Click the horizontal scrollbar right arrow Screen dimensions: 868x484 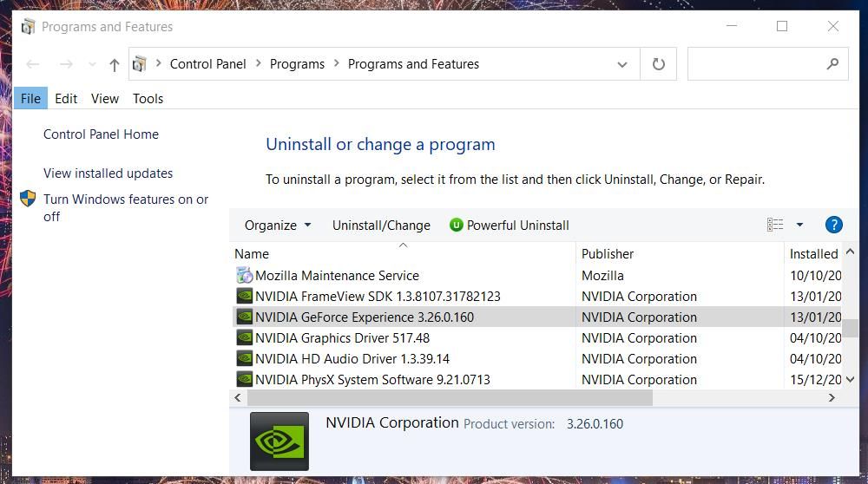pos(832,398)
